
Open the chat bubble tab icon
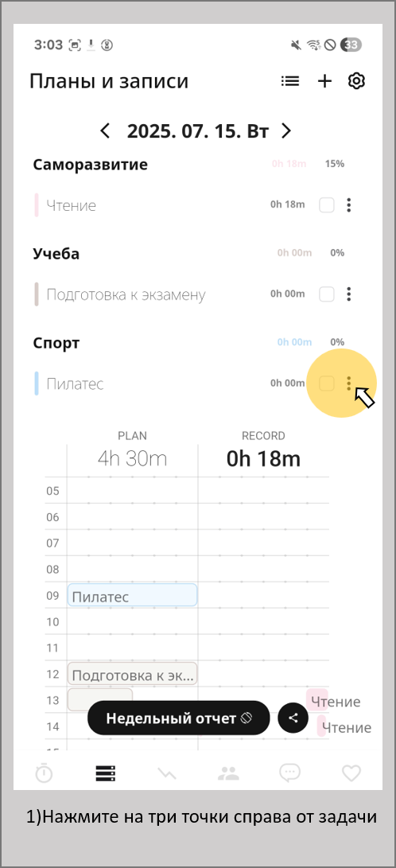(x=289, y=773)
